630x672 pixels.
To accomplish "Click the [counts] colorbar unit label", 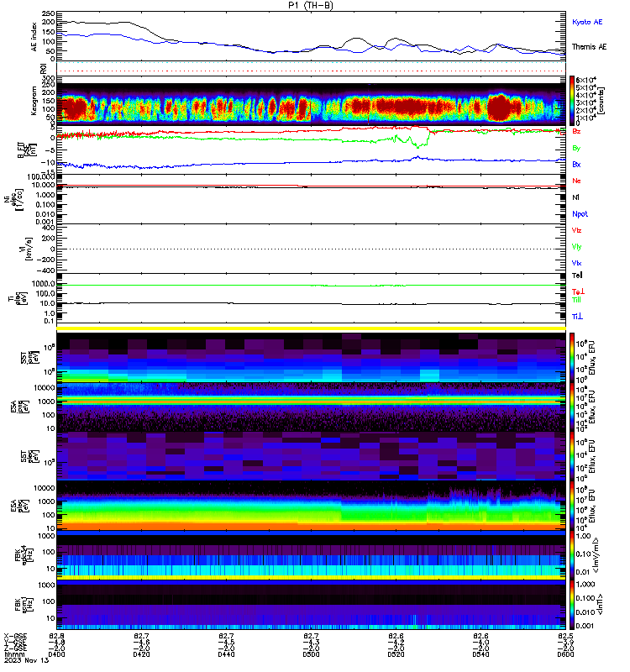I will pyautogui.click(x=601, y=101).
